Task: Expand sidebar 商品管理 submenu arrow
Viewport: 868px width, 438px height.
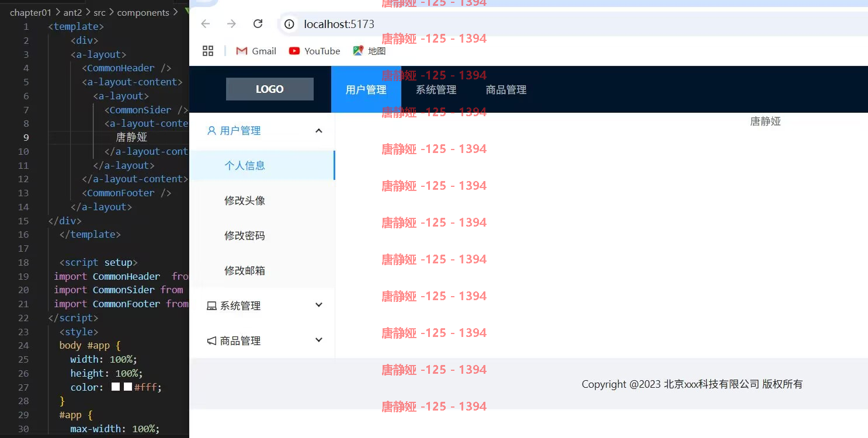Action: click(319, 340)
